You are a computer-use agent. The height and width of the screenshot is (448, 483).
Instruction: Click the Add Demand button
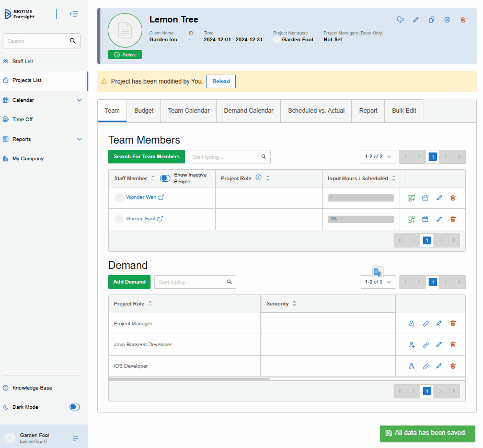point(129,282)
